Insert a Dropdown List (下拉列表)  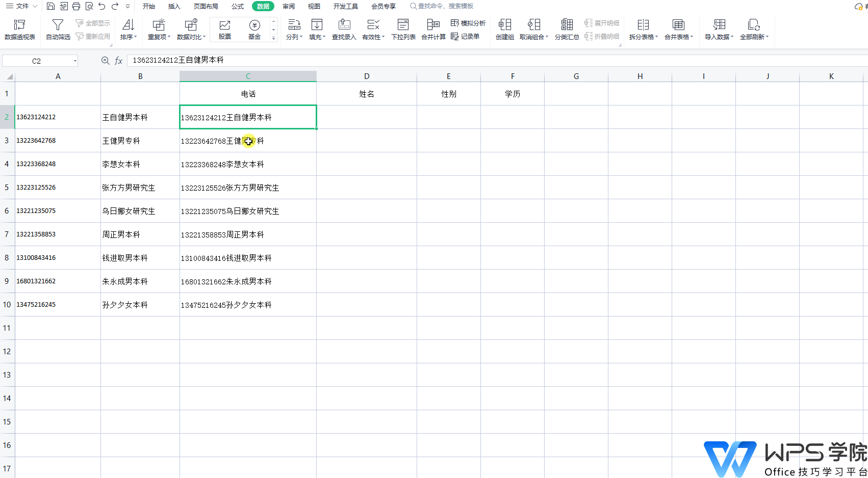[403, 30]
